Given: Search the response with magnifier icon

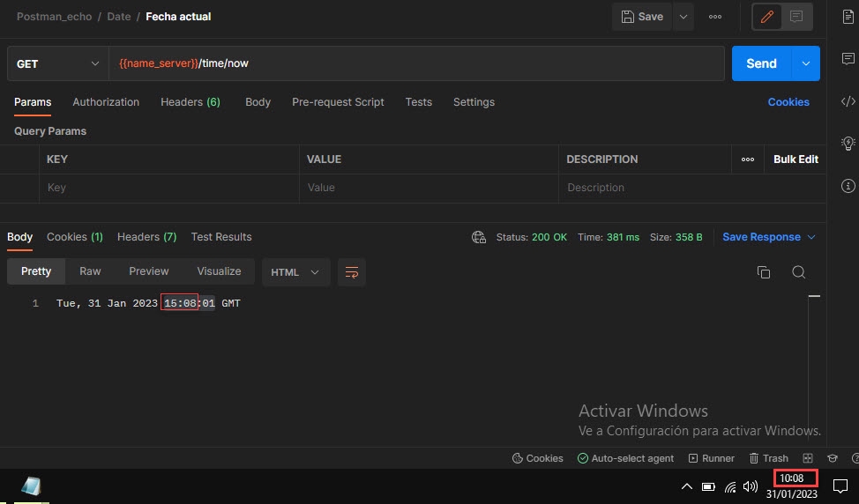Looking at the screenshot, I should click(798, 272).
